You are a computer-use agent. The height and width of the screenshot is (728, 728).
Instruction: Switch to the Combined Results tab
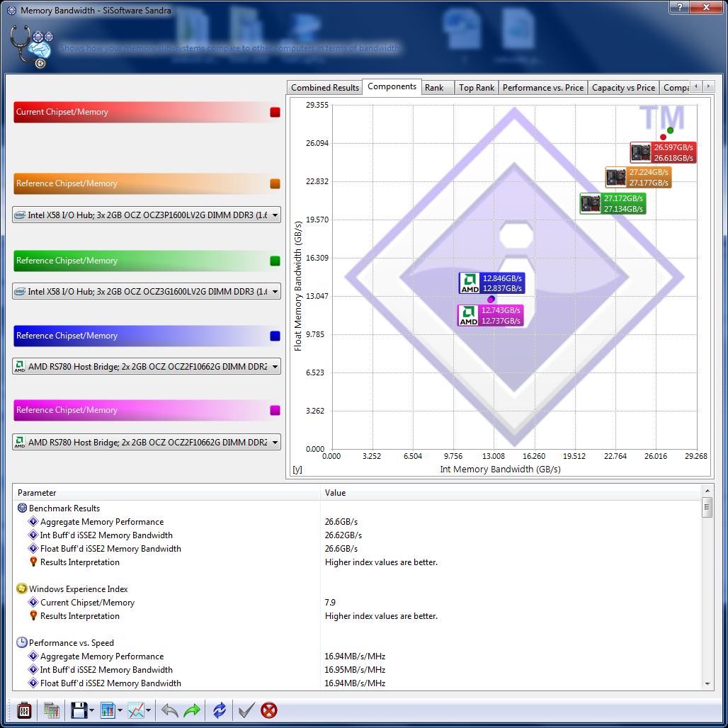324,88
